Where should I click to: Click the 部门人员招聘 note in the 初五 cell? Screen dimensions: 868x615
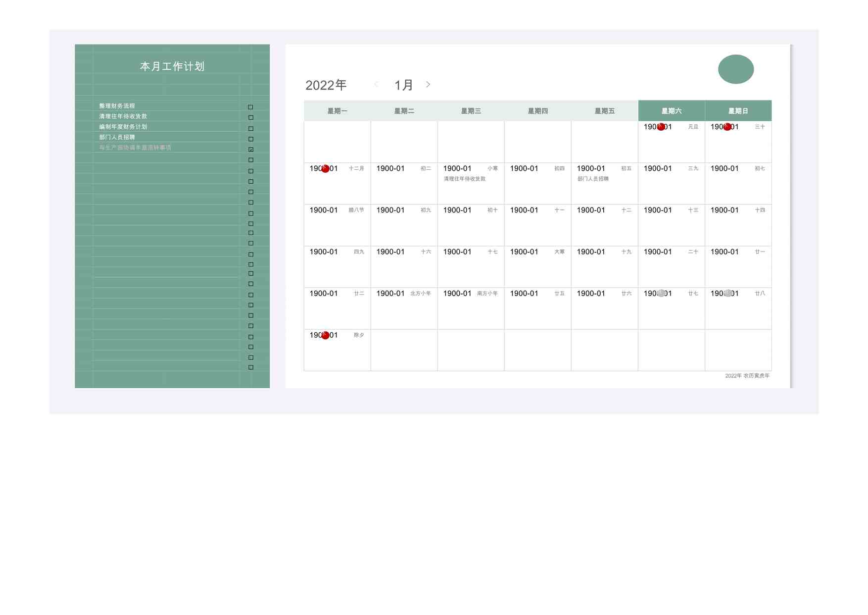click(593, 179)
